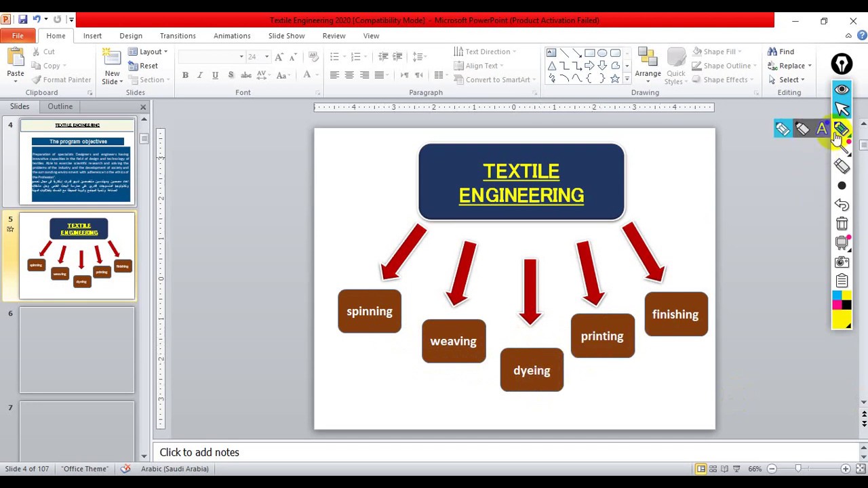
Task: Click the zoom slider handle
Action: click(798, 468)
